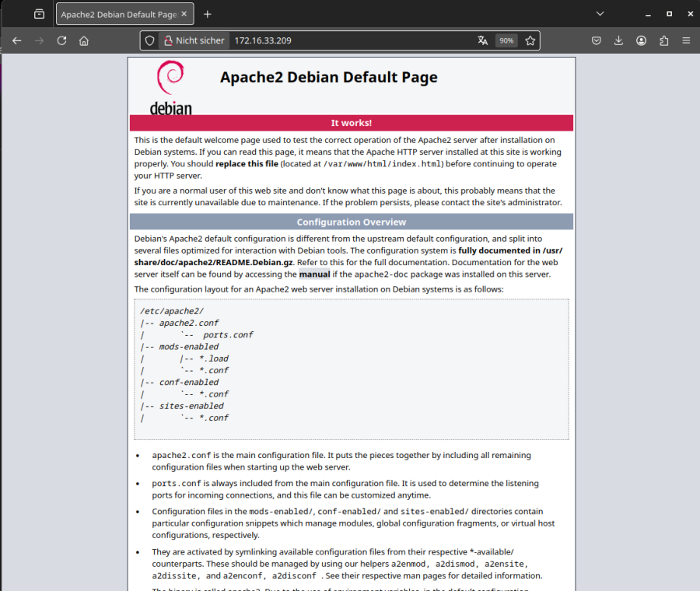This screenshot has height=591, width=700.
Task: Reset zoom via the 90% indicator
Action: click(x=506, y=40)
